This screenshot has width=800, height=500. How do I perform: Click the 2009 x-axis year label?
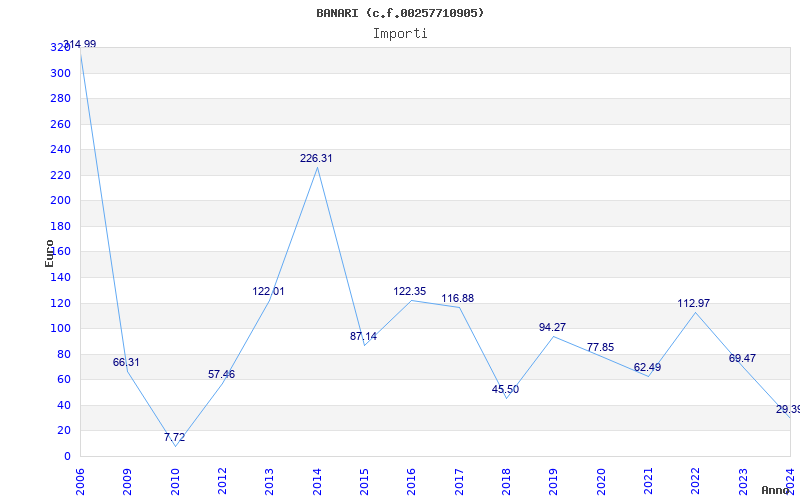127,482
